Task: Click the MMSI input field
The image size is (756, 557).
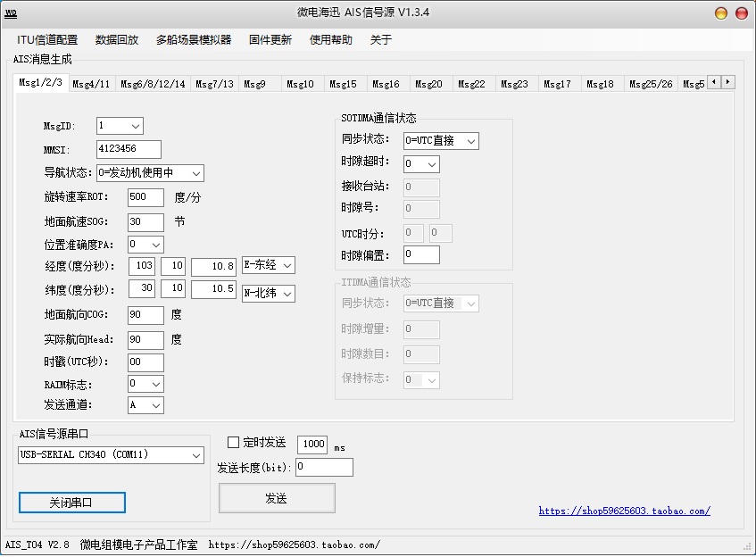Action: pyautogui.click(x=129, y=149)
